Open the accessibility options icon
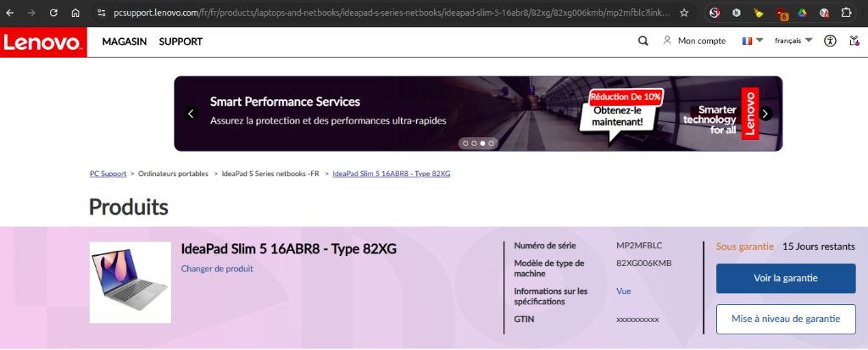 coord(829,41)
